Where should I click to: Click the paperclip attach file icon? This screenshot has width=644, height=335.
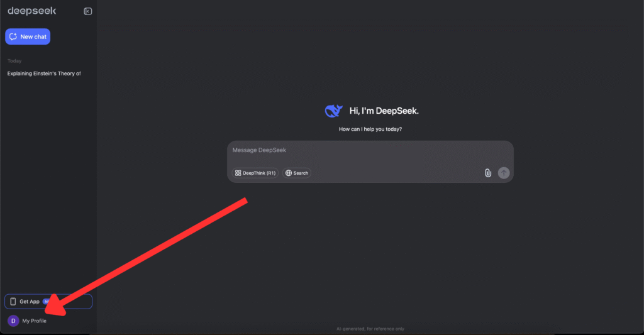[488, 173]
